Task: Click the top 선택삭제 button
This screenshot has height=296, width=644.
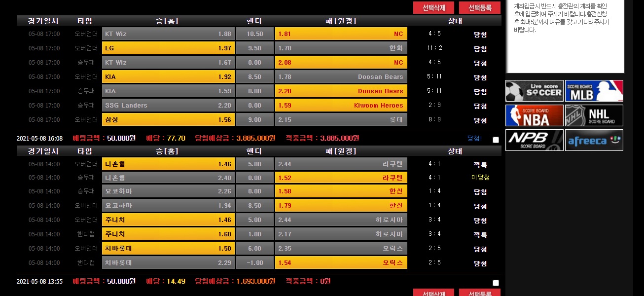Action: tap(434, 7)
